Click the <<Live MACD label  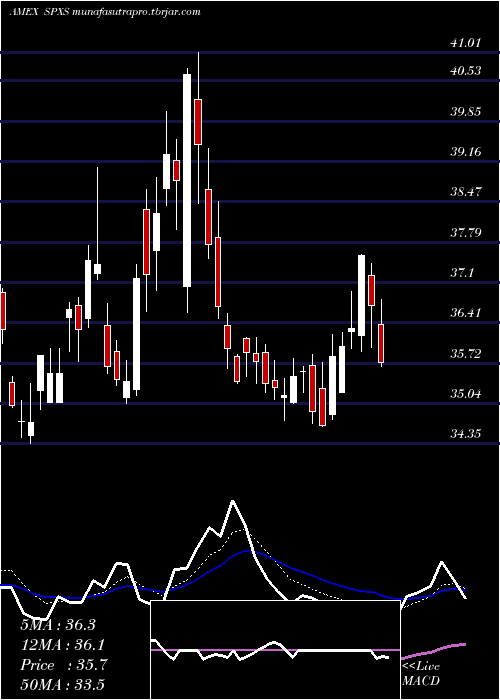coord(421,674)
